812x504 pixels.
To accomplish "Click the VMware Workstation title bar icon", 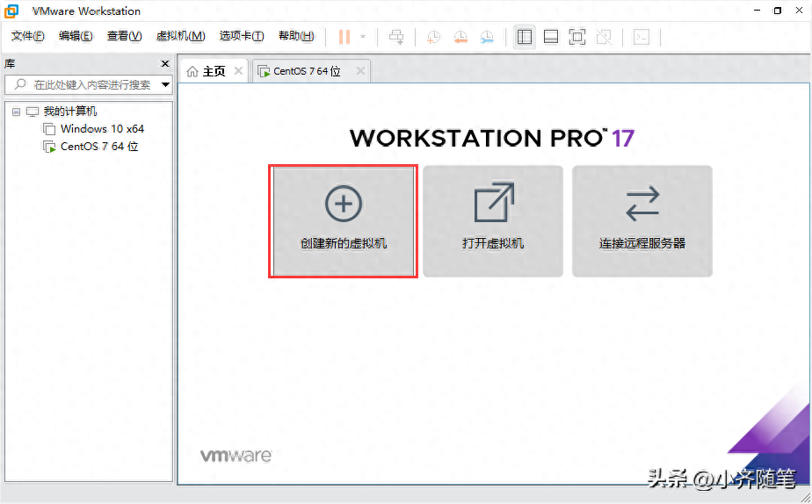I will point(11,11).
